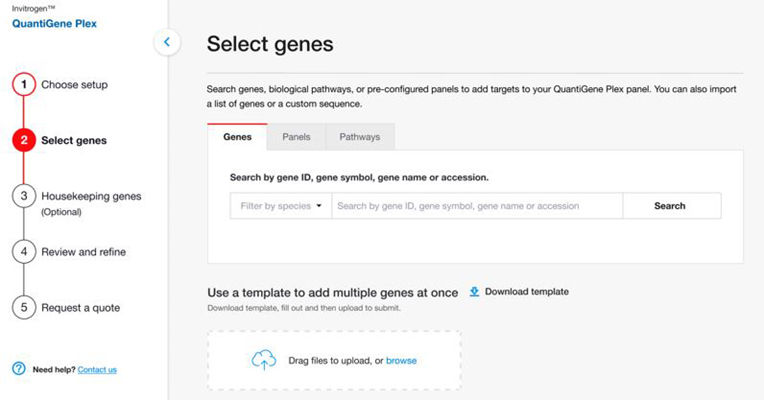This screenshot has width=764, height=400.
Task: Select the Genes tab
Action: 237,136
